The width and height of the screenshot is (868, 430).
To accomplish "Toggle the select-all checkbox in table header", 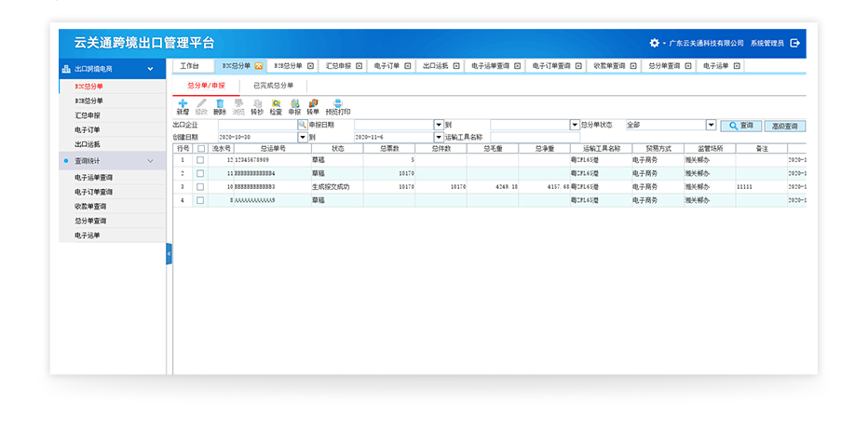I will point(201,148).
